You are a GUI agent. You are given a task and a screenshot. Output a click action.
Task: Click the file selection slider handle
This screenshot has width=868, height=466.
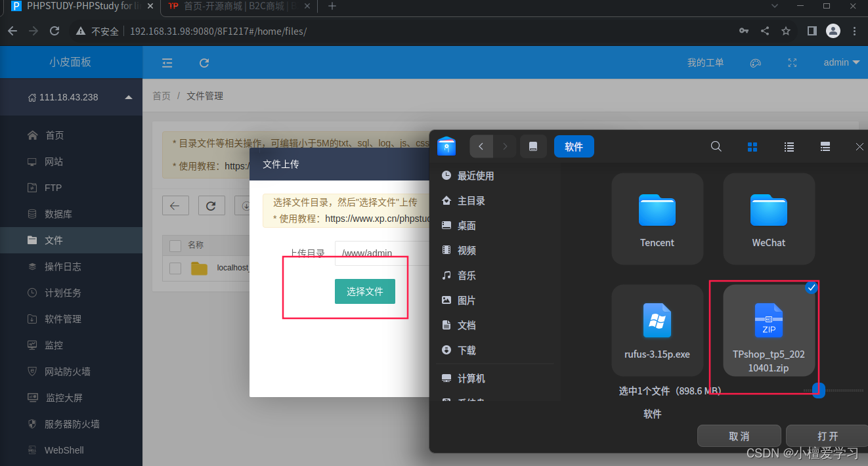click(818, 390)
